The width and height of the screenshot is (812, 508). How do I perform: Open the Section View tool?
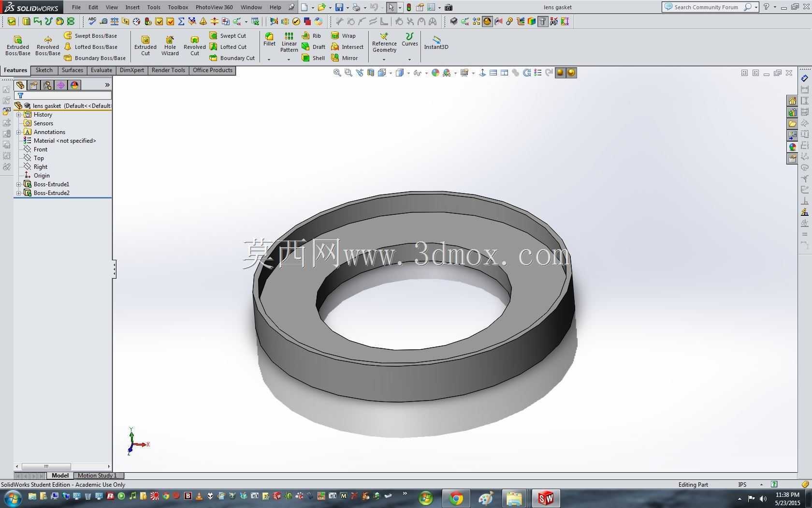[371, 73]
